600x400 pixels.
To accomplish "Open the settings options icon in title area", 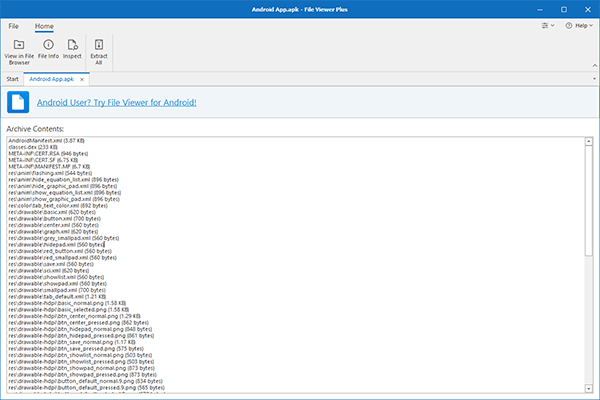I will [x=548, y=26].
